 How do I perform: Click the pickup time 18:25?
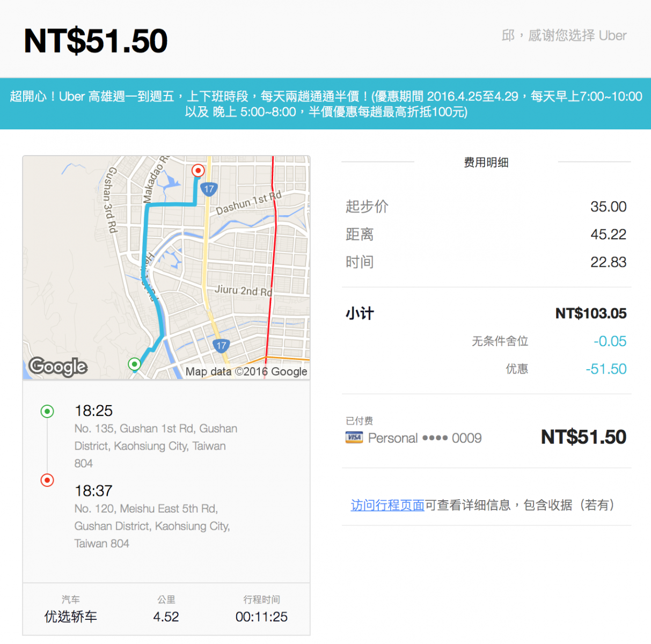tap(93, 411)
